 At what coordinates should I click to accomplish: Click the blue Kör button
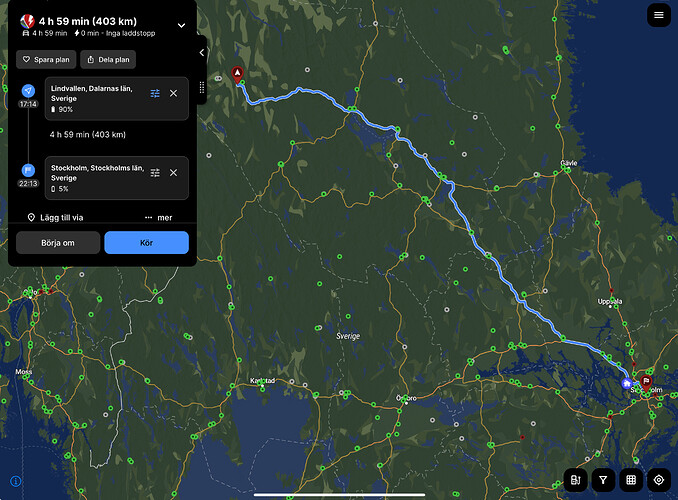tap(147, 243)
